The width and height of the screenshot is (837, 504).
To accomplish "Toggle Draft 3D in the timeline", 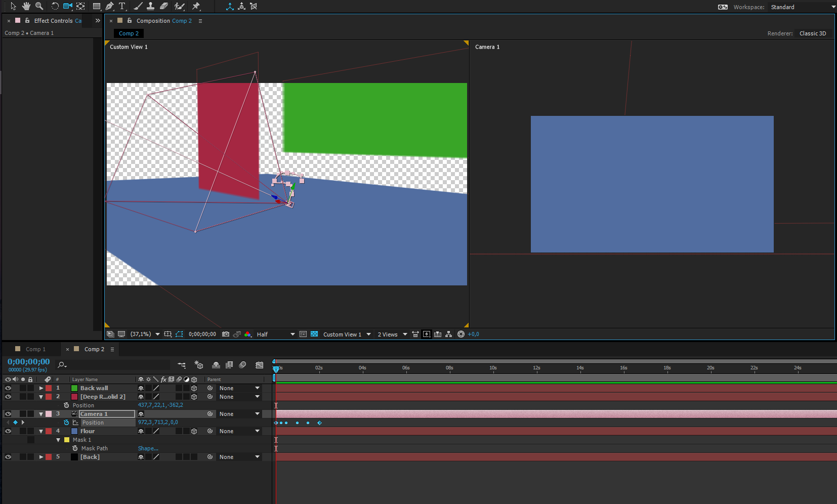I will 199,365.
